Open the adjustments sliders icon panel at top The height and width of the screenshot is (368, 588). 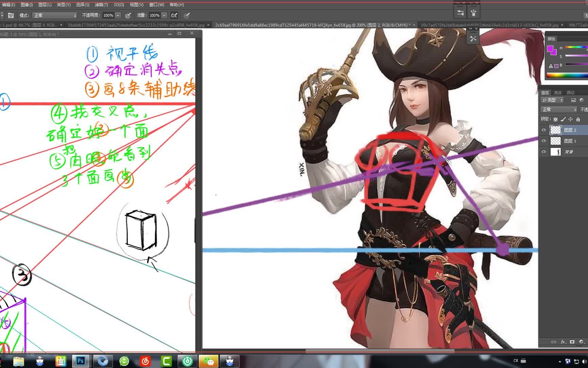coord(460,13)
